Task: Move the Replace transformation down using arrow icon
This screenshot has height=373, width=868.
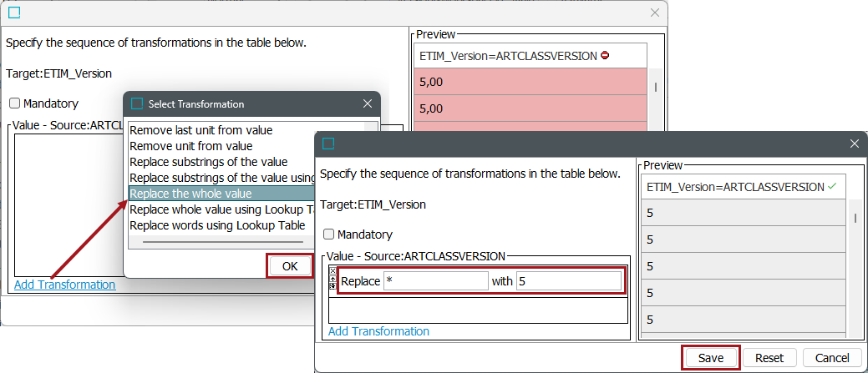Action: (x=333, y=287)
